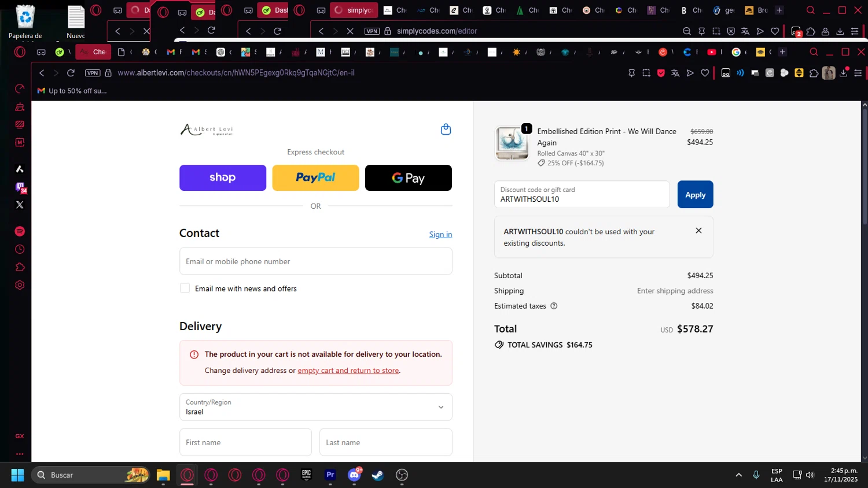Click Estimated taxes help question icon

[x=554, y=306]
